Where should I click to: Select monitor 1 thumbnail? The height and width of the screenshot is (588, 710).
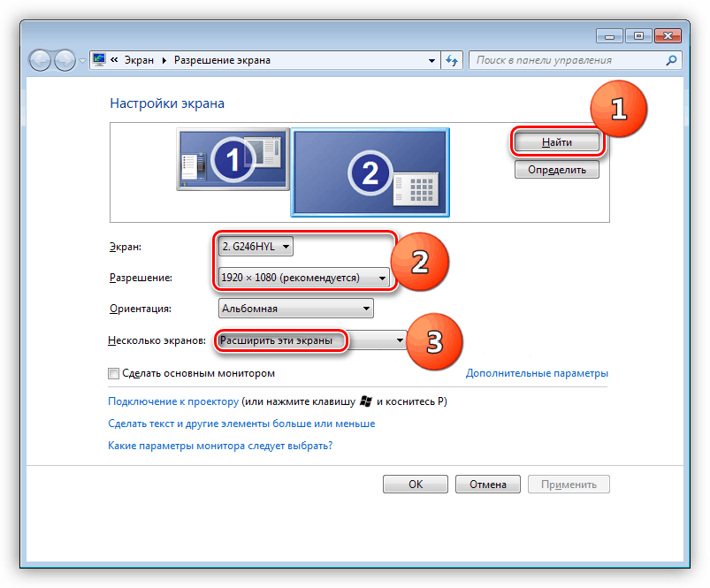click(233, 159)
